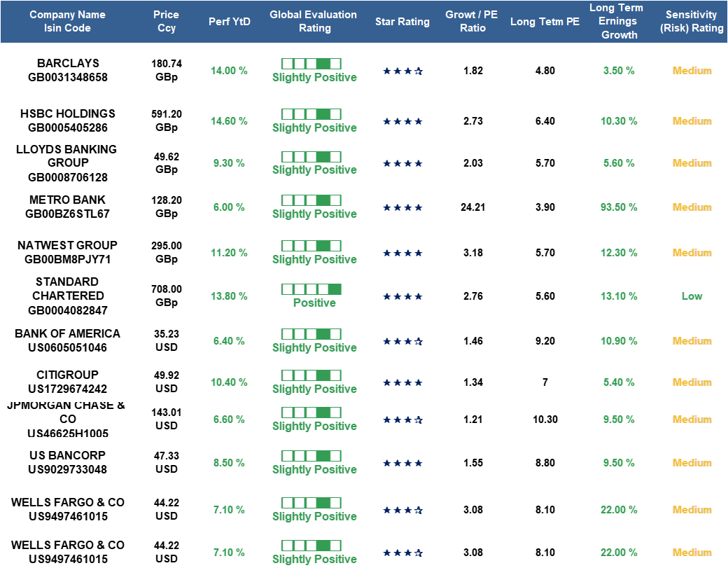Click Bank of America's 9.20 long-term PE
Viewport: 728px width, 575px height.
click(x=545, y=341)
